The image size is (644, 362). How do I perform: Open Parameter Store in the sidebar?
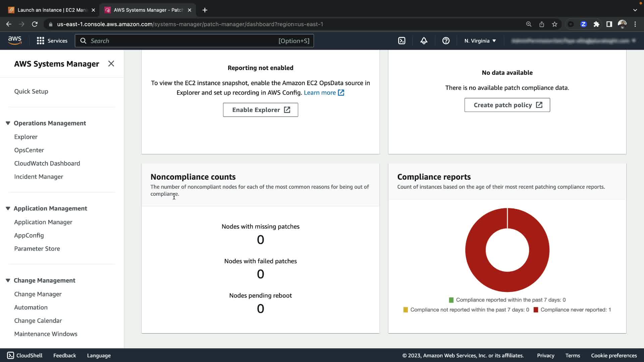tap(37, 249)
